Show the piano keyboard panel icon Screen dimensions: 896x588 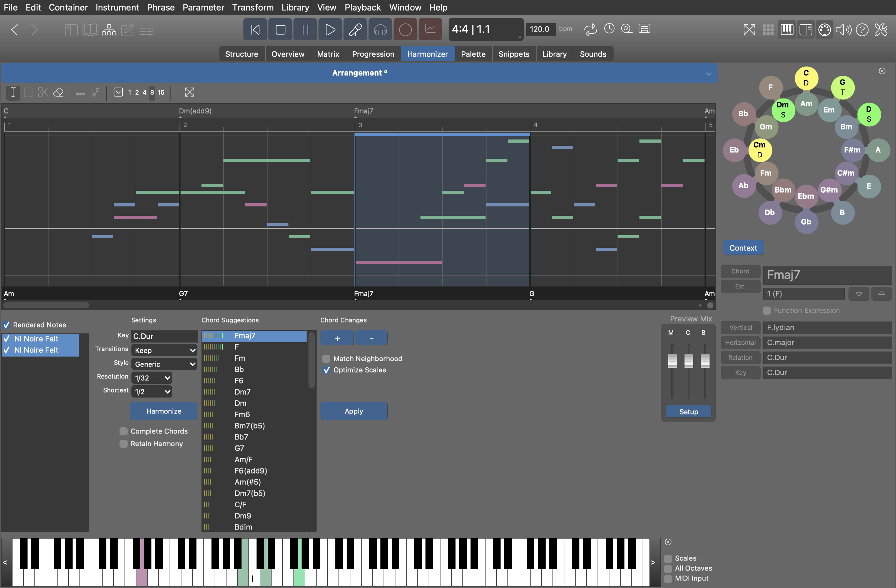tap(787, 29)
